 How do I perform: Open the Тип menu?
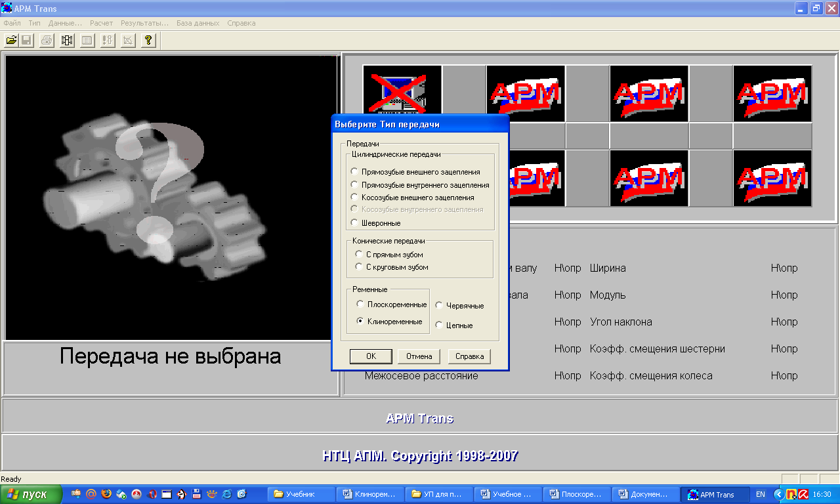click(34, 23)
